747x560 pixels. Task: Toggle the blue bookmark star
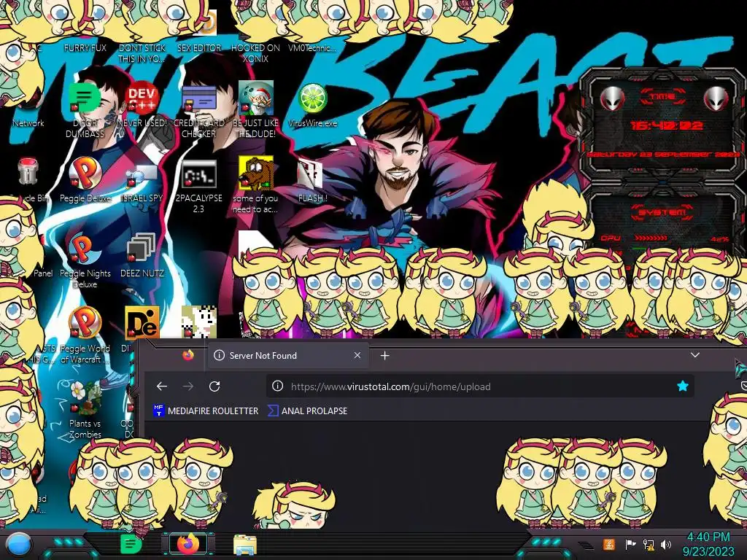tap(683, 386)
